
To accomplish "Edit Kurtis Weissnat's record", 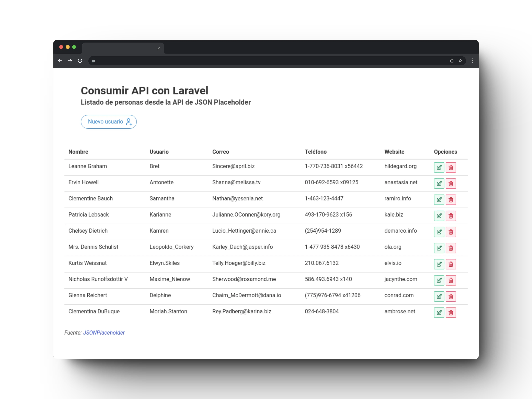I will click(x=439, y=264).
